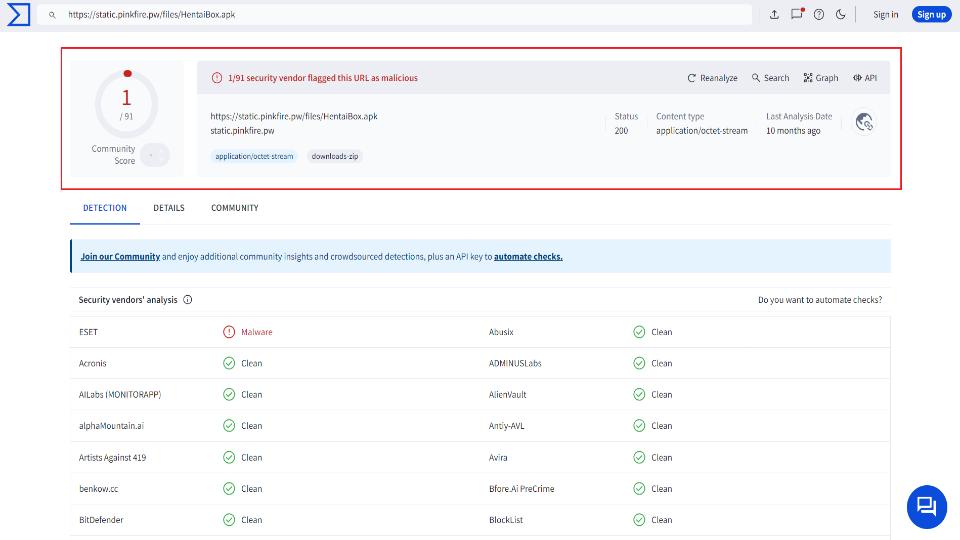The width and height of the screenshot is (960, 540).
Task: Switch to the COMMUNITY tab
Action: 234,208
